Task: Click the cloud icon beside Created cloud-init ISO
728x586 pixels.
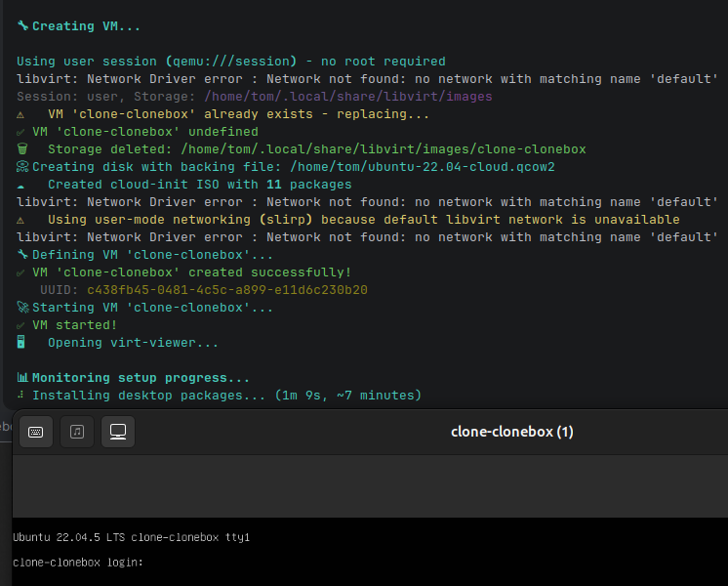Action: pyautogui.click(x=22, y=185)
